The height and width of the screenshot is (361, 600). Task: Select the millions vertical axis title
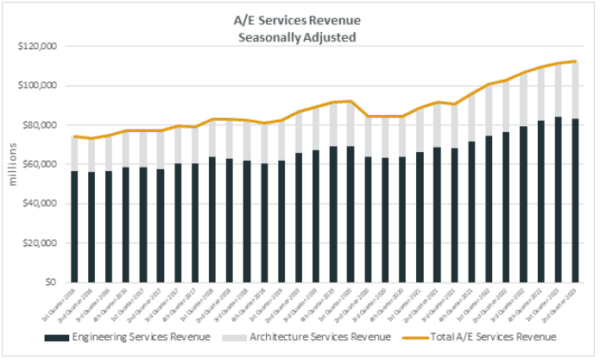pyautogui.click(x=13, y=164)
